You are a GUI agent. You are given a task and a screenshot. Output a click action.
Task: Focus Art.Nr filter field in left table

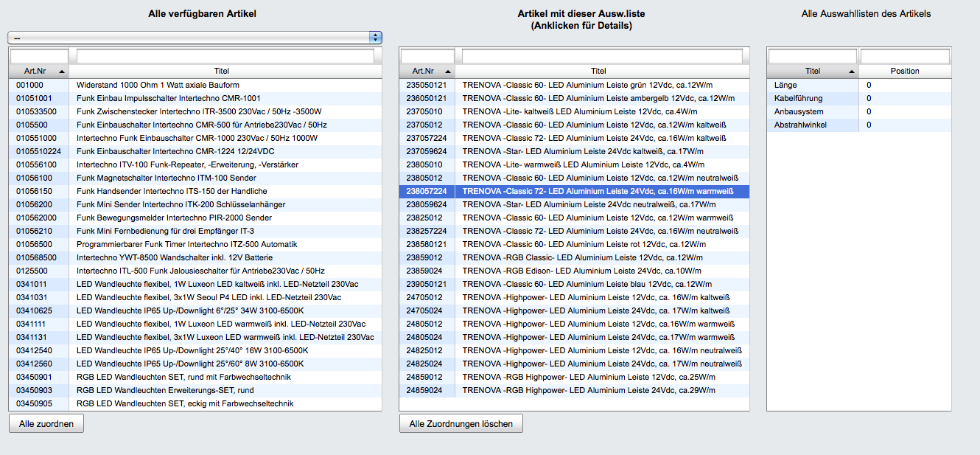(39, 56)
